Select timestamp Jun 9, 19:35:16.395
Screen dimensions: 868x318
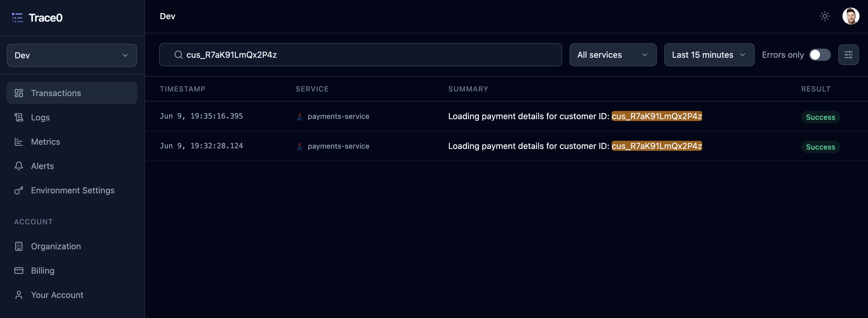[201, 116]
